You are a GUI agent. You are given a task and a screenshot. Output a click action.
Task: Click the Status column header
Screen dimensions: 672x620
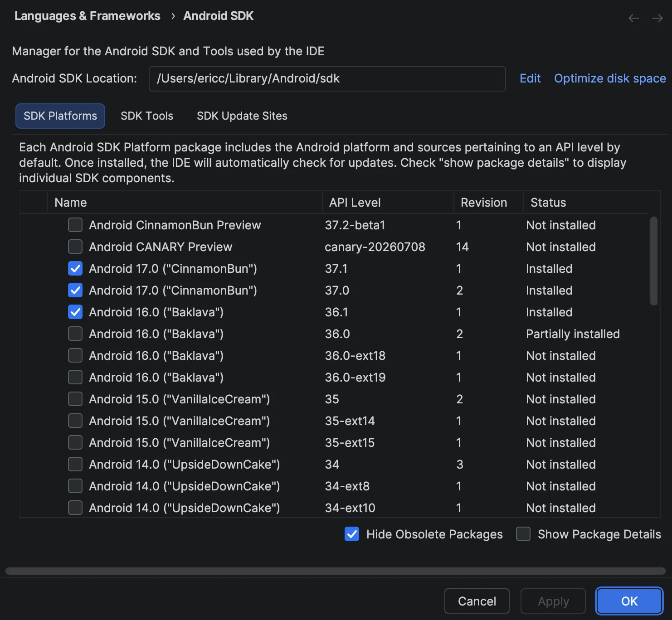586,203
